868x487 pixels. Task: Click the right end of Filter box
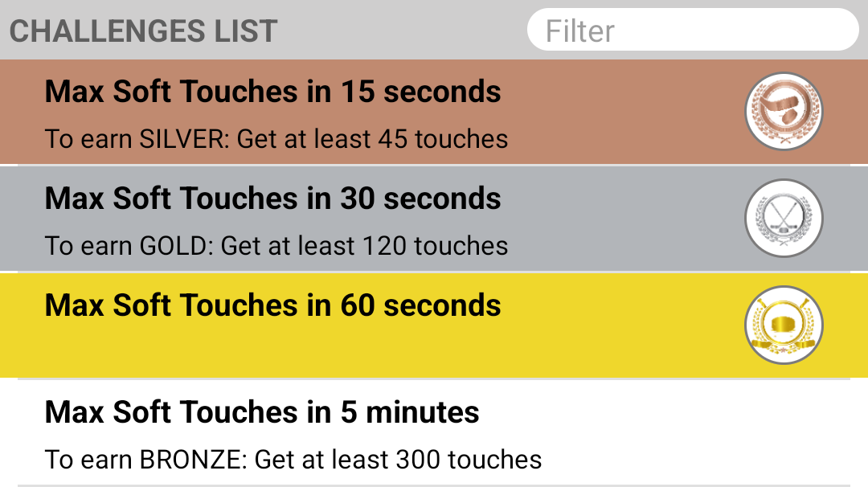[x=830, y=30]
